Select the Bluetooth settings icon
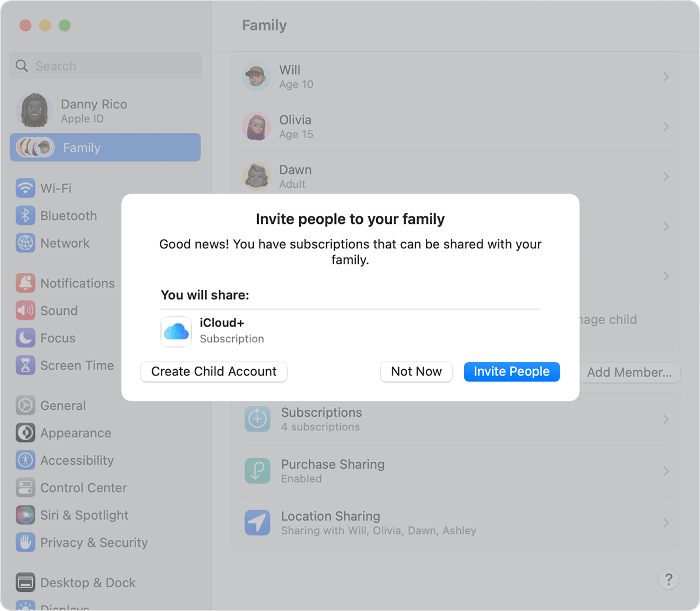Screen dimensions: 700x611 click(25, 215)
